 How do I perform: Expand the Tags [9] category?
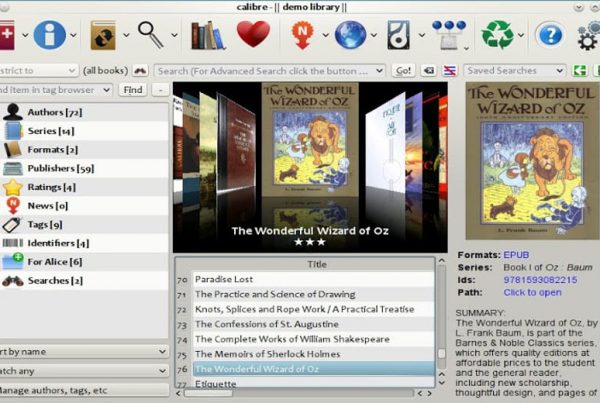click(84, 225)
